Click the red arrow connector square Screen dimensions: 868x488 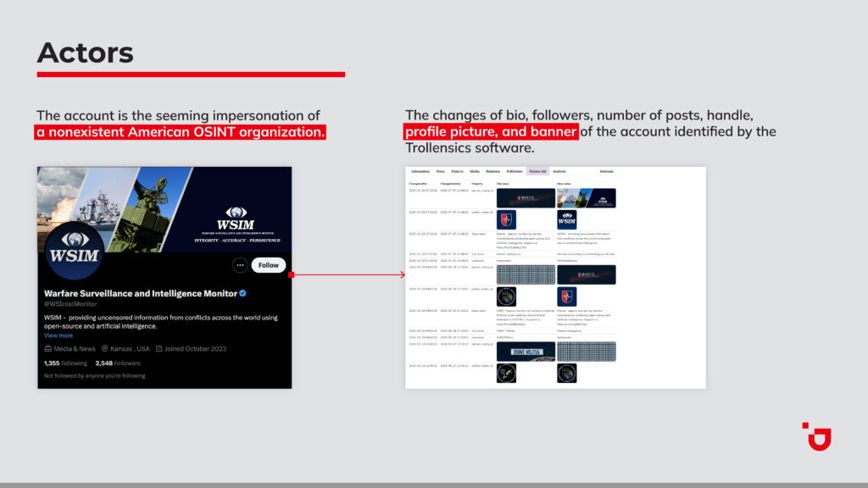(x=291, y=274)
